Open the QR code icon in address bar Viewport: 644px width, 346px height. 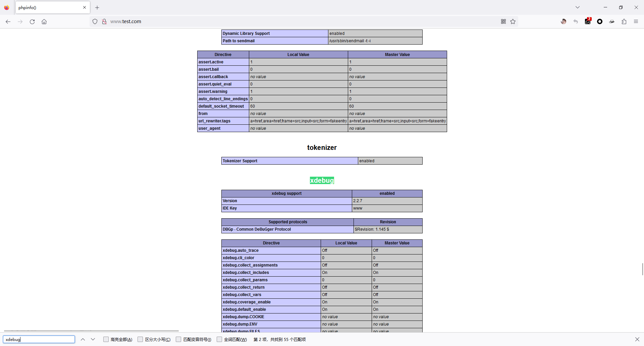pyautogui.click(x=503, y=21)
